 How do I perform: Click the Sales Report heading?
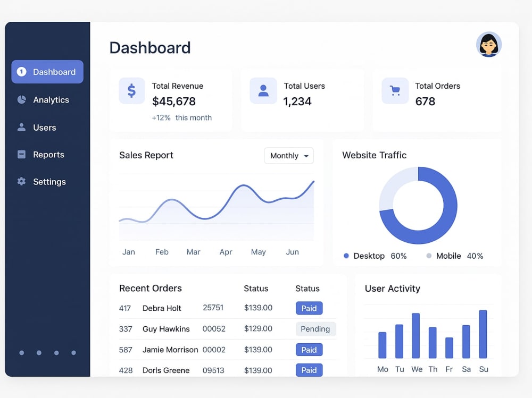point(146,155)
